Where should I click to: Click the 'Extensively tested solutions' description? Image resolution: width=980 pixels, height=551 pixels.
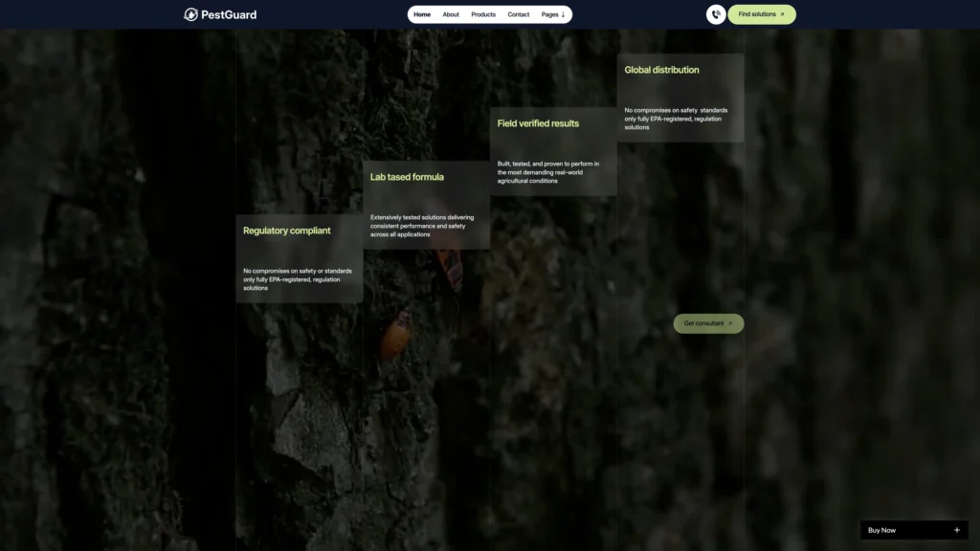pyautogui.click(x=422, y=226)
